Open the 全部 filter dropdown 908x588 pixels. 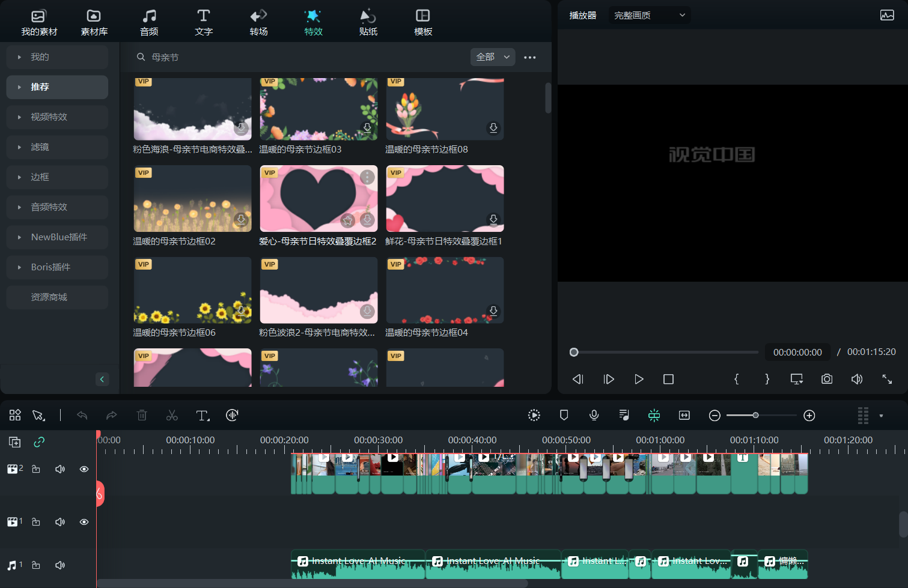pyautogui.click(x=492, y=57)
